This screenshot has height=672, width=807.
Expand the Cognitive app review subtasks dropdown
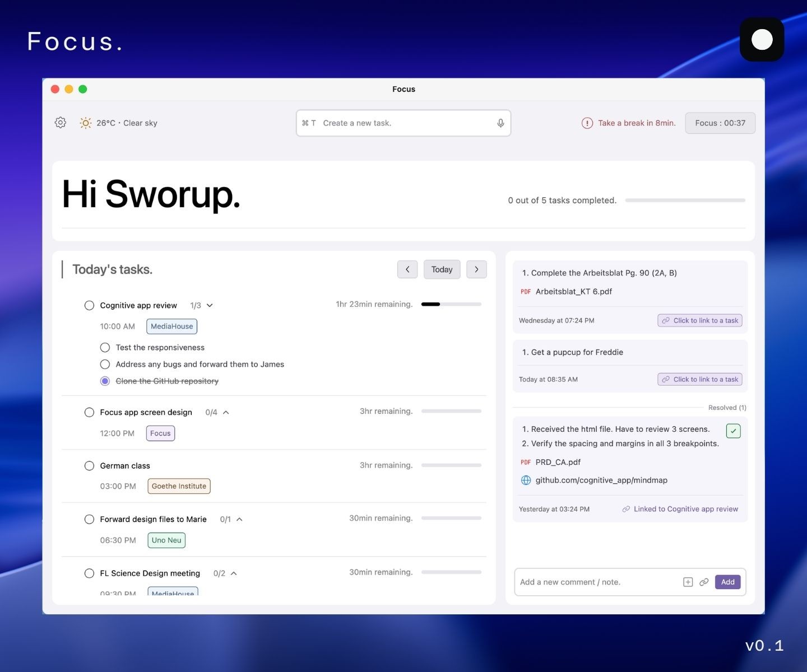pos(210,305)
